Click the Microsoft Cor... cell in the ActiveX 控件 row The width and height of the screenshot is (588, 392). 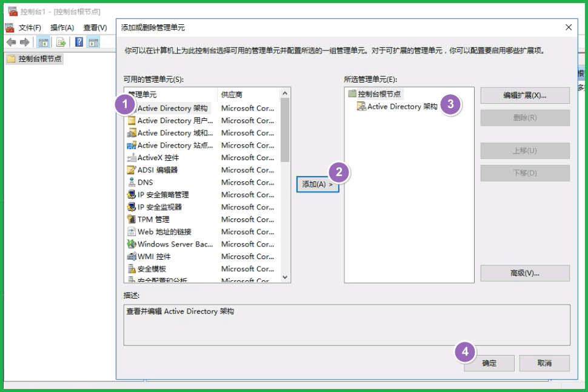coord(247,158)
